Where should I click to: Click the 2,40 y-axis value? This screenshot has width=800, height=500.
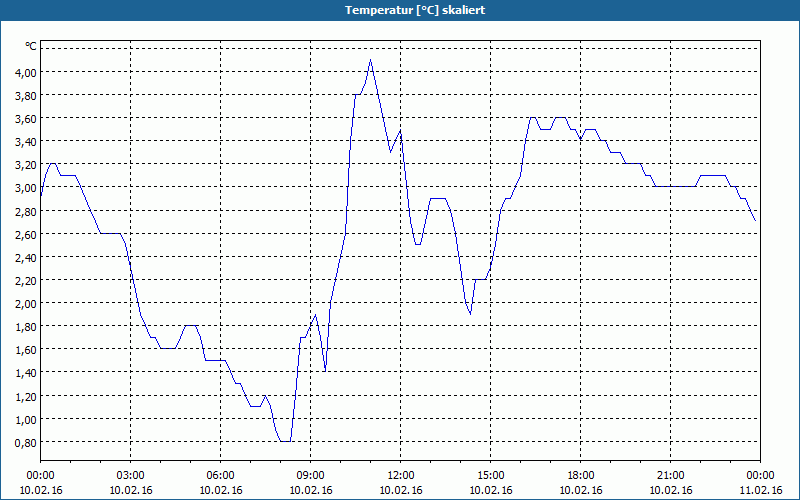(x=26, y=258)
